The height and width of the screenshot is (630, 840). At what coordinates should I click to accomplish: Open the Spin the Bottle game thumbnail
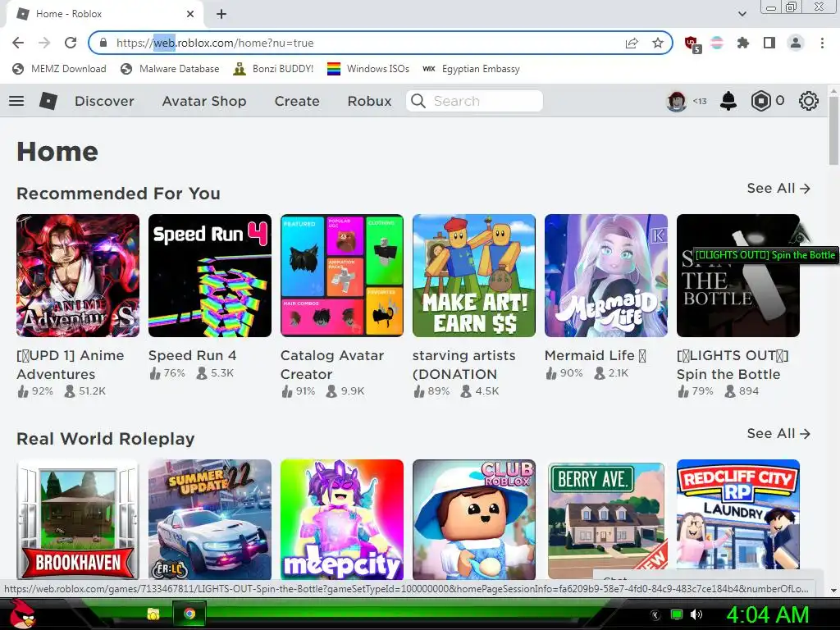tap(738, 276)
